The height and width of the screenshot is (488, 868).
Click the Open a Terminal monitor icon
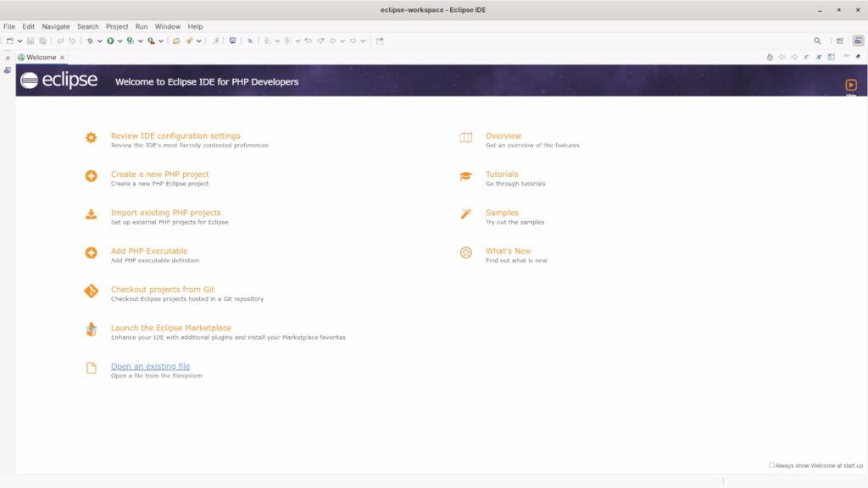232,41
